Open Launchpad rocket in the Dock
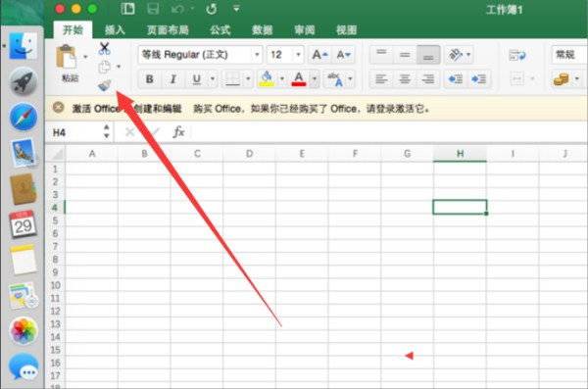The width and height of the screenshot is (588, 389). click(24, 81)
